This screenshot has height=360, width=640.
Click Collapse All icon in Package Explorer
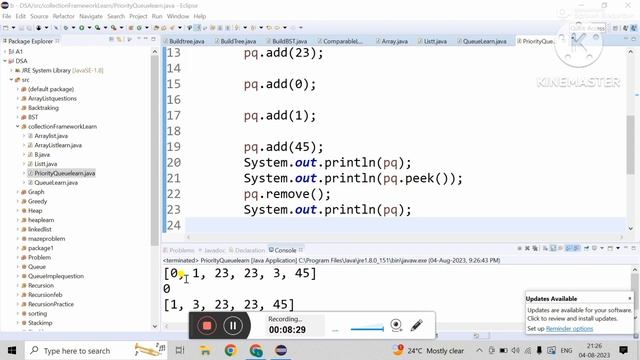pyautogui.click(x=111, y=40)
